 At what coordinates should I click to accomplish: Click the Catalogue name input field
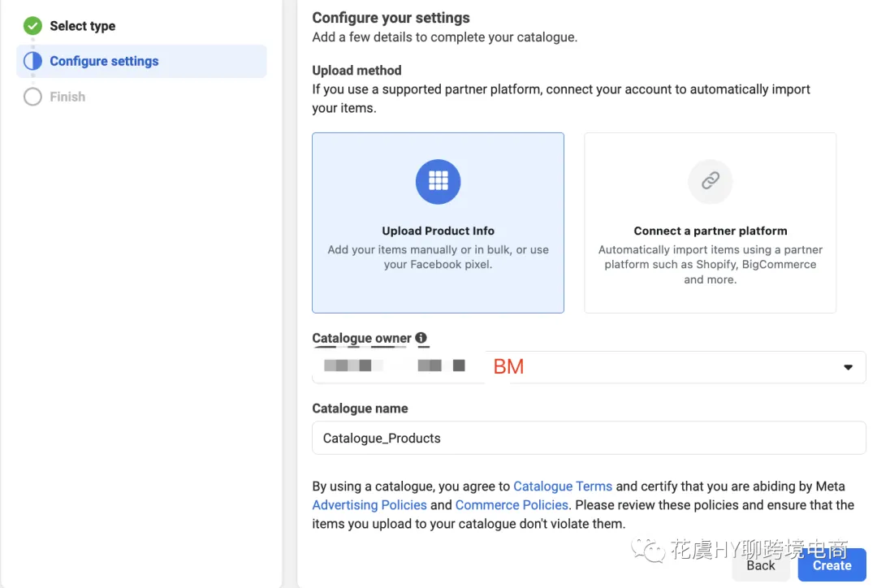[589, 438]
